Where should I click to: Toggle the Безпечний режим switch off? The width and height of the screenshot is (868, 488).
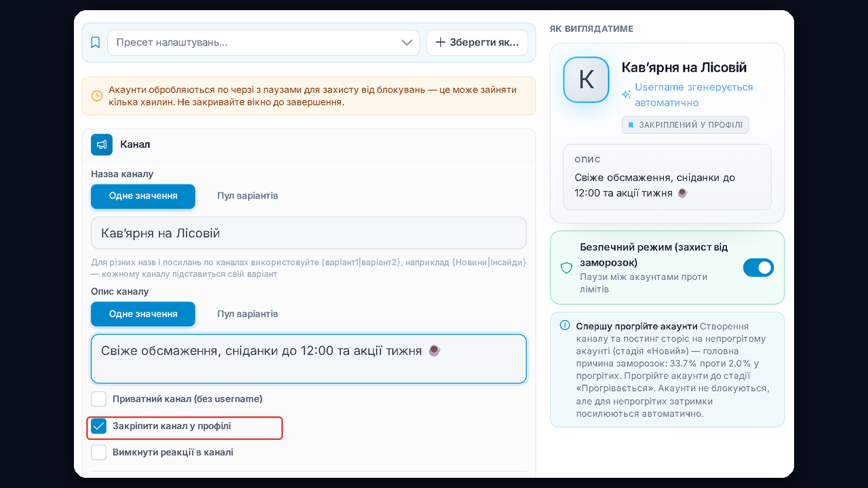point(758,268)
